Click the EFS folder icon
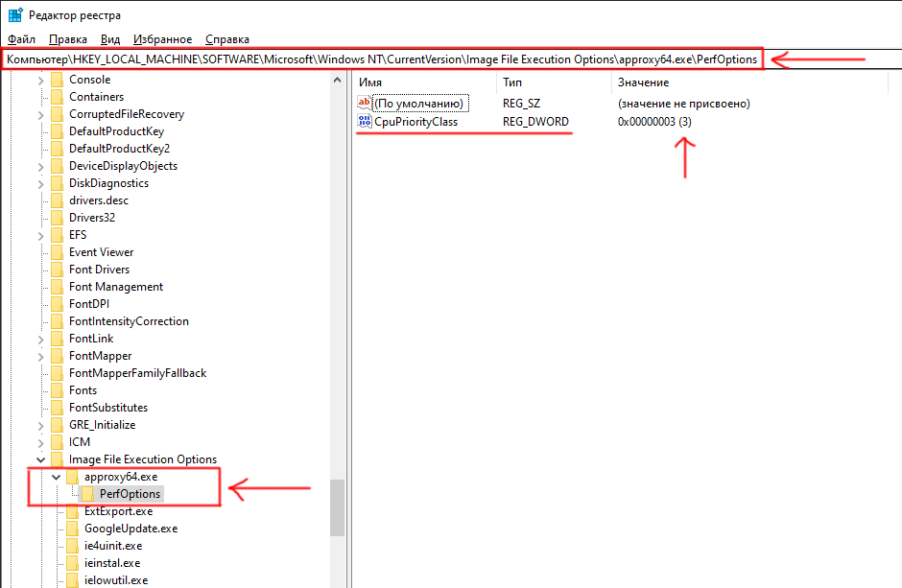The width and height of the screenshot is (902, 588). [57, 234]
